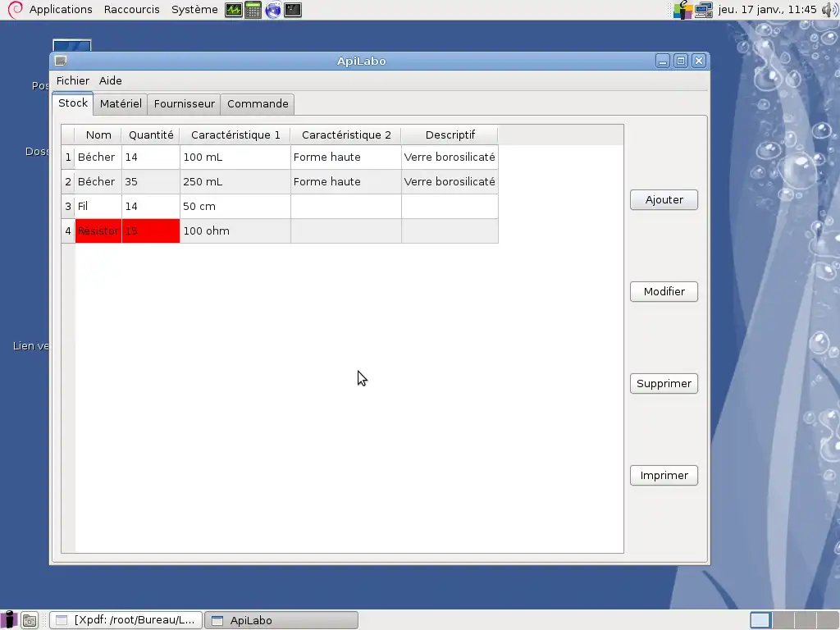Open the Applications menu

pyautogui.click(x=61, y=10)
